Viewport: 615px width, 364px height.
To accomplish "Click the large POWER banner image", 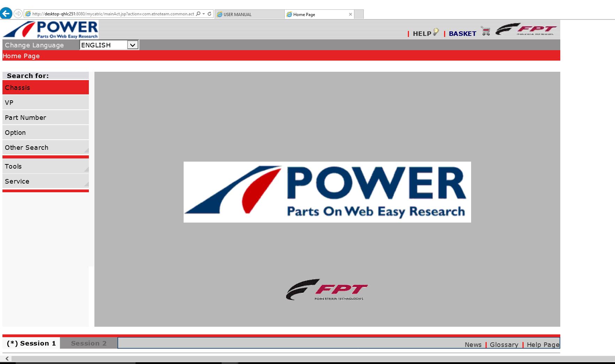I will point(327,192).
